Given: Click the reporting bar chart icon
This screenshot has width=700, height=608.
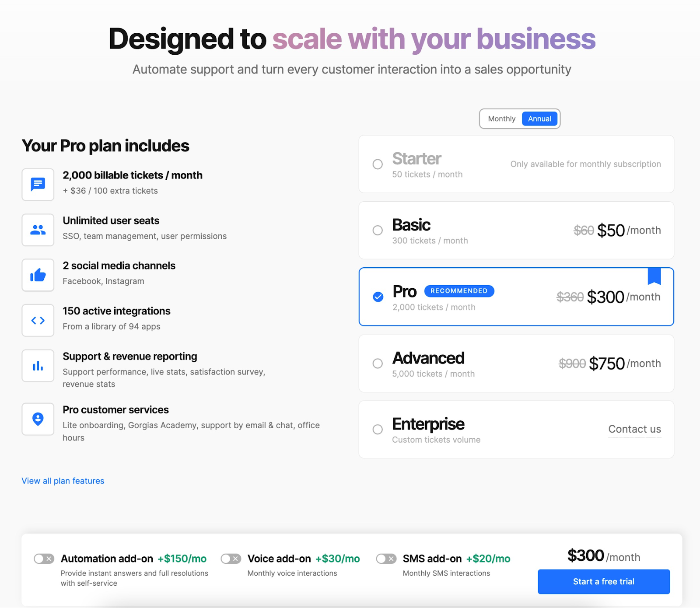Looking at the screenshot, I should coord(38,366).
